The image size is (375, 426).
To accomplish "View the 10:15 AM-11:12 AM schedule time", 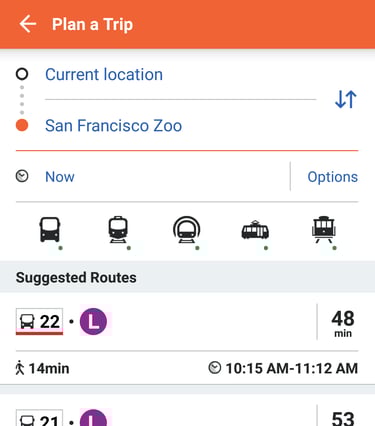I will [x=292, y=369].
